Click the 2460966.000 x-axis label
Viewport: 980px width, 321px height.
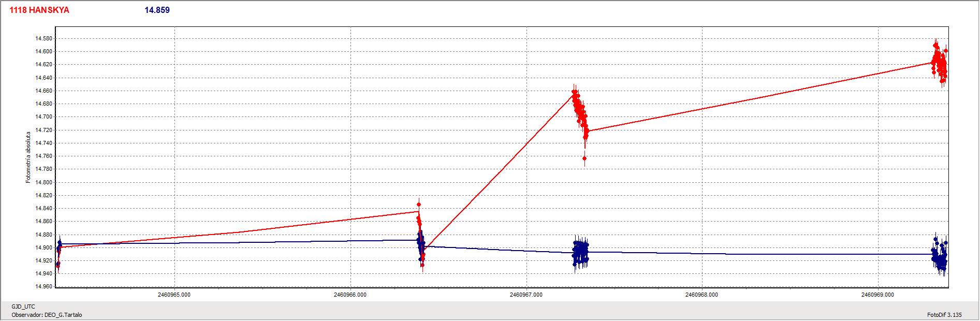(350, 295)
